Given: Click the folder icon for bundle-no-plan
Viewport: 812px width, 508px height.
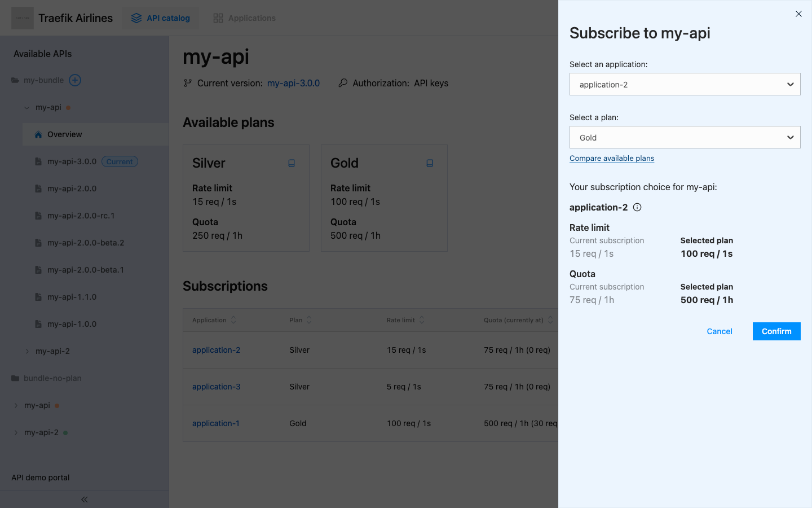Looking at the screenshot, I should [x=15, y=378].
